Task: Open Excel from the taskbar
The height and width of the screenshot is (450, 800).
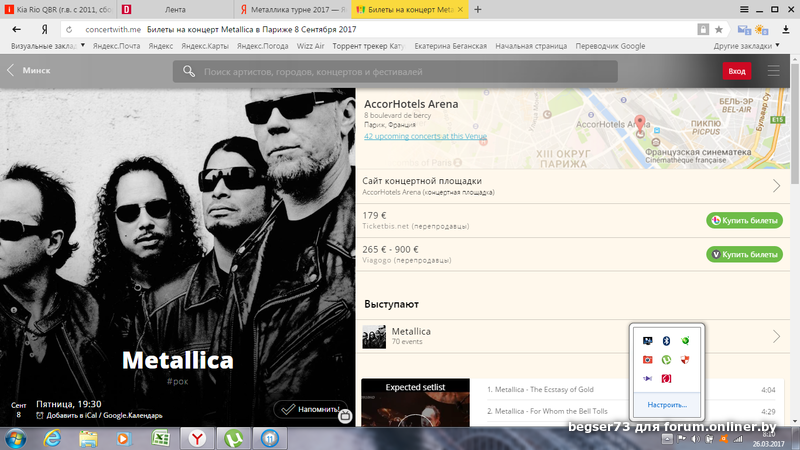Action: pyautogui.click(x=160, y=438)
